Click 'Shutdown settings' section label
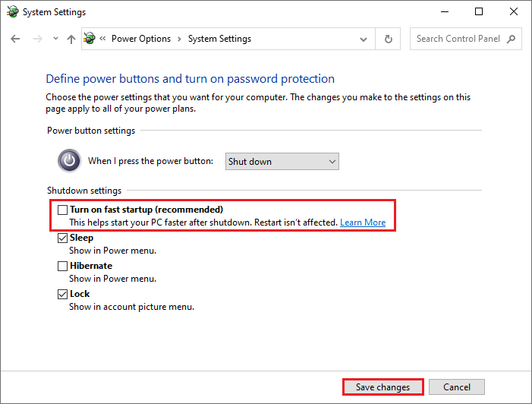This screenshot has height=404, width=532. pos(84,191)
